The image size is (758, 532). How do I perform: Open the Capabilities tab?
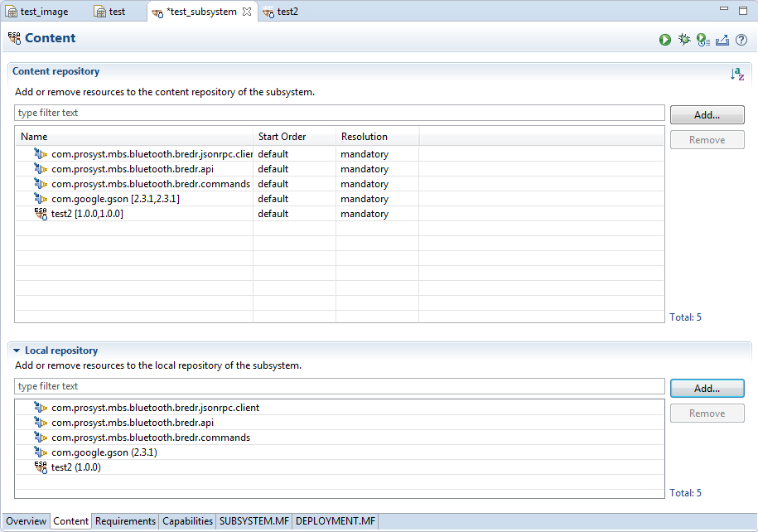coord(187,521)
